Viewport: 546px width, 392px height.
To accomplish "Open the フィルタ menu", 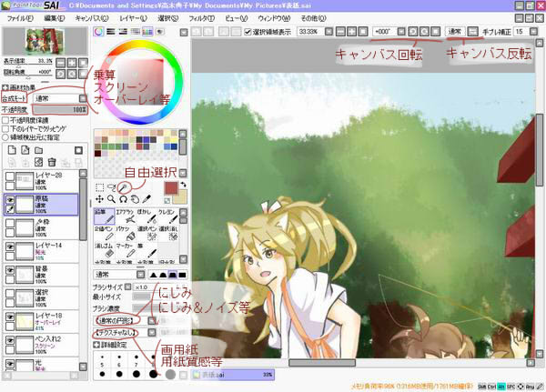I will click(x=202, y=18).
